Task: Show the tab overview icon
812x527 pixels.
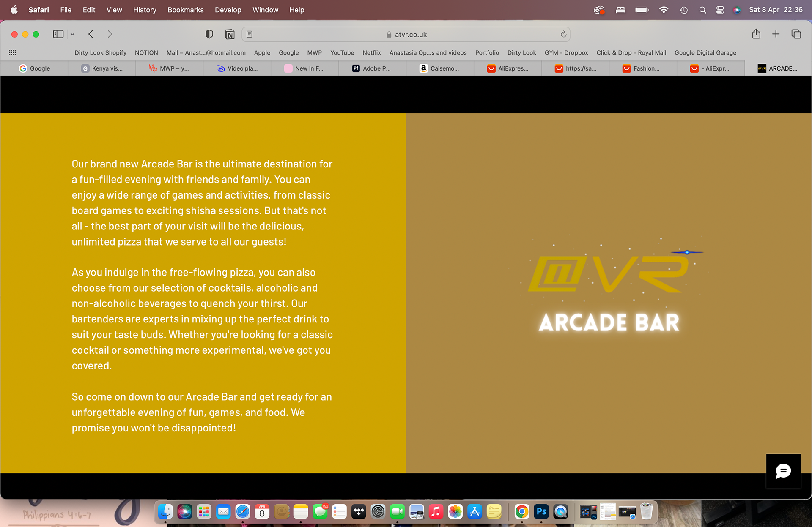Action: [796, 34]
